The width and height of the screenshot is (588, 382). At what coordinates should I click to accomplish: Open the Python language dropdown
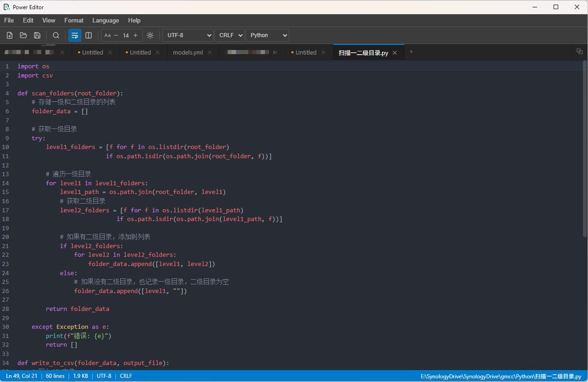(x=267, y=35)
